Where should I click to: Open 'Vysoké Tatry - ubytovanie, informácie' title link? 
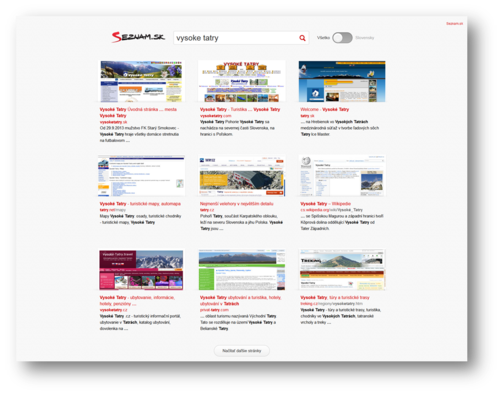pyautogui.click(x=137, y=301)
